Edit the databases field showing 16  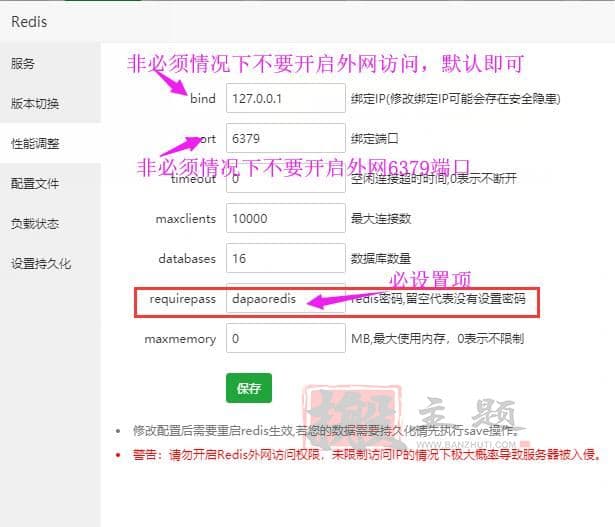286,258
